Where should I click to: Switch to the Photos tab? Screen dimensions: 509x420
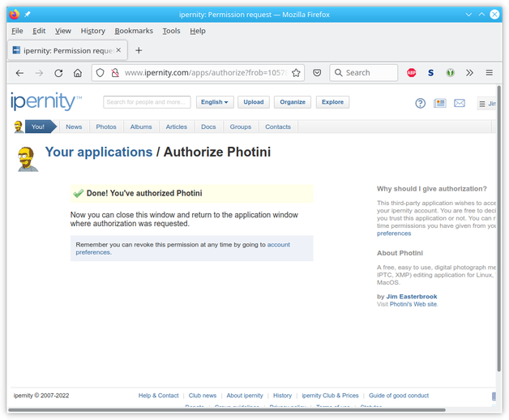(x=106, y=126)
